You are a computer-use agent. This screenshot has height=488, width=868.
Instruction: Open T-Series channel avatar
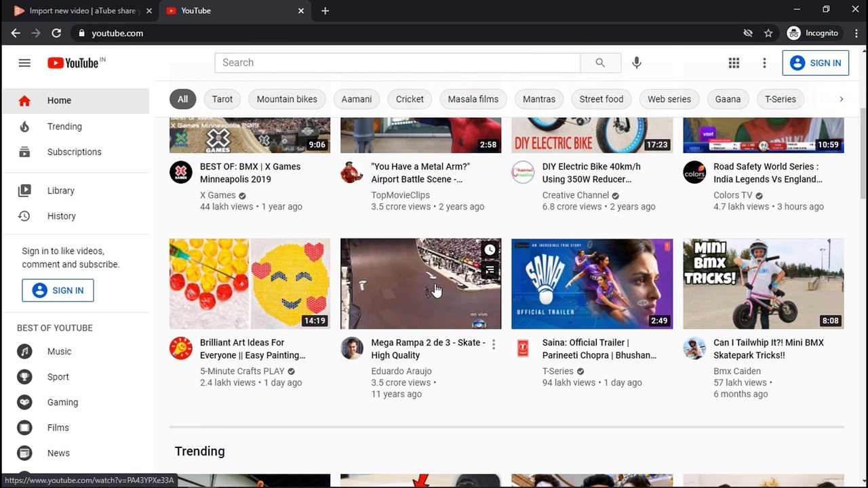[x=523, y=348]
